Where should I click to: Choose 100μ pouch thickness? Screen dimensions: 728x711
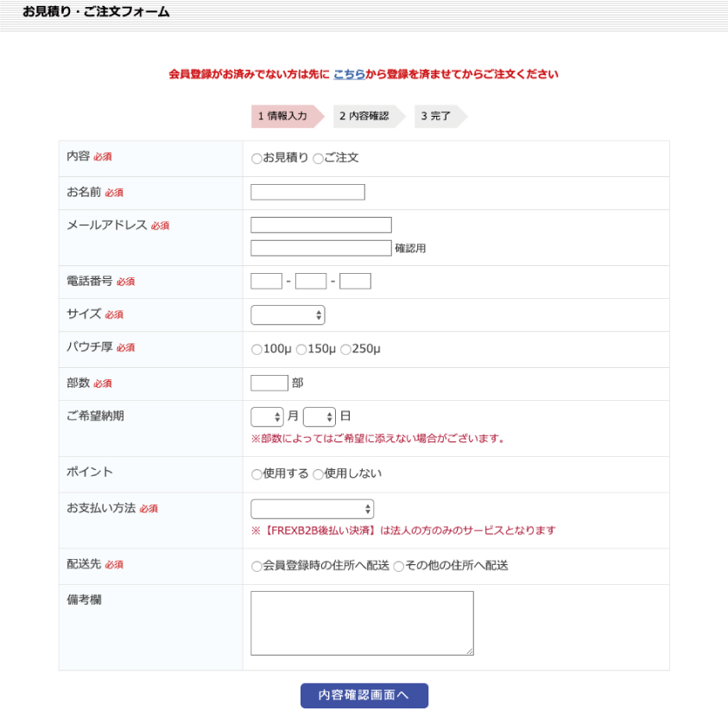pyautogui.click(x=256, y=349)
